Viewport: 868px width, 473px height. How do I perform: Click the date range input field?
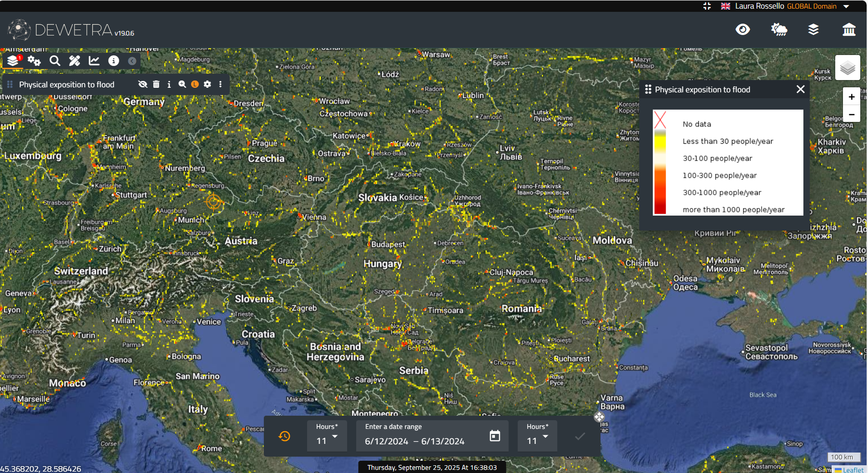pyautogui.click(x=423, y=441)
